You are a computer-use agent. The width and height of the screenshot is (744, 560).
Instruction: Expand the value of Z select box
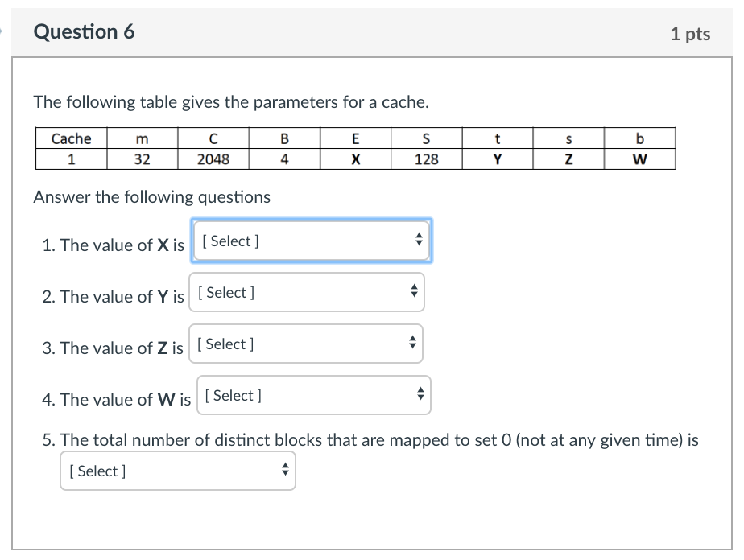point(305,344)
